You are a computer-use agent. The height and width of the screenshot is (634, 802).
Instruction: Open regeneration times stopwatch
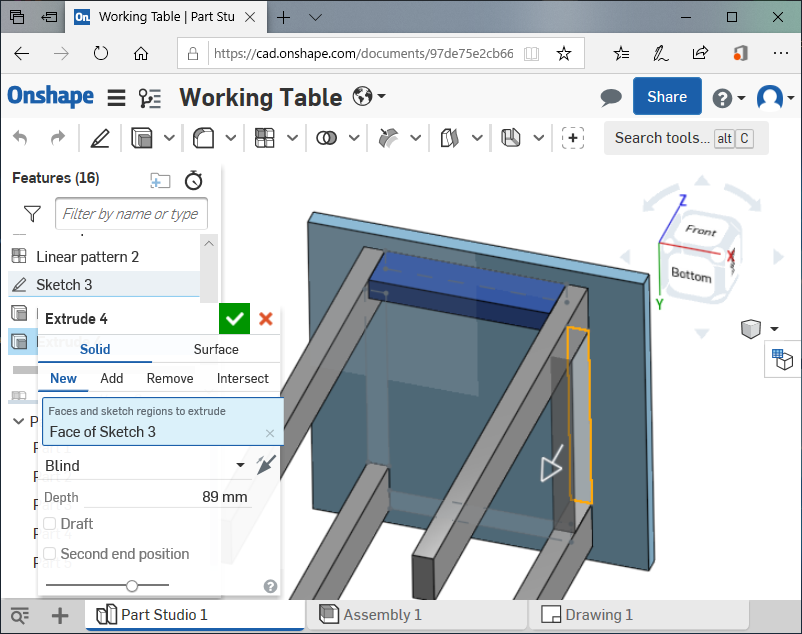click(x=194, y=180)
